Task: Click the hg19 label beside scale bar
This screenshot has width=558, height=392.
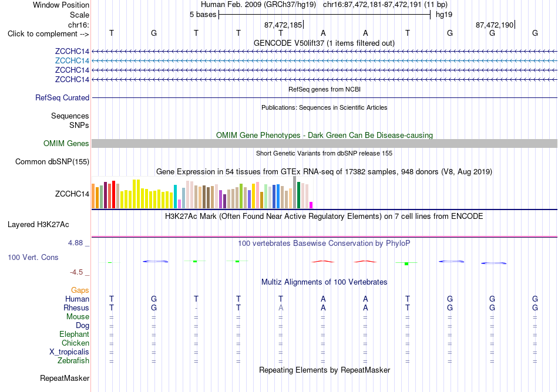Action: point(444,15)
